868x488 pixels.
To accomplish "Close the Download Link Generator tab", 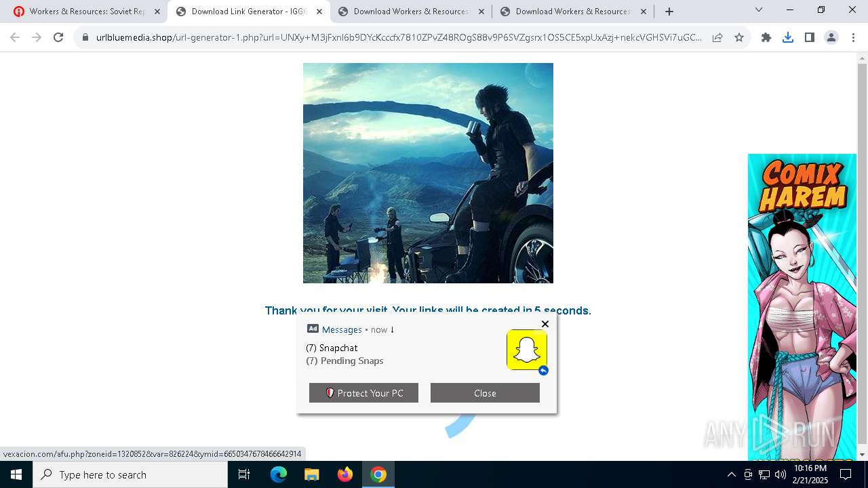I will click(x=319, y=12).
